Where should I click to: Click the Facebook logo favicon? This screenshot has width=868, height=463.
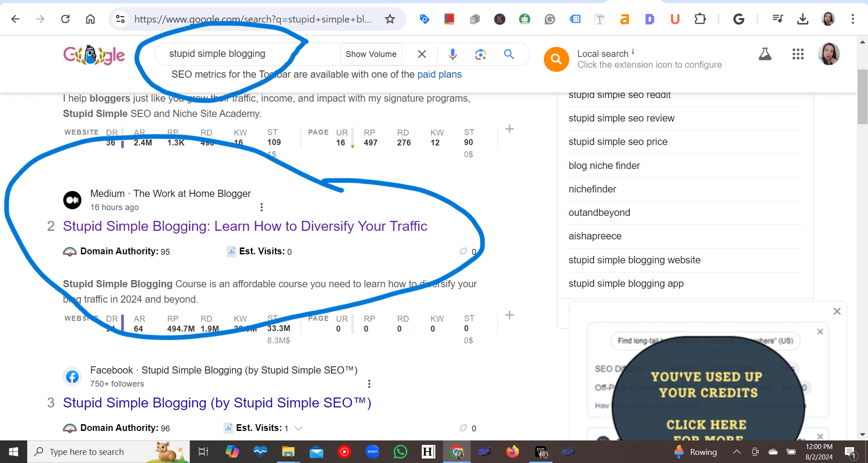click(72, 377)
